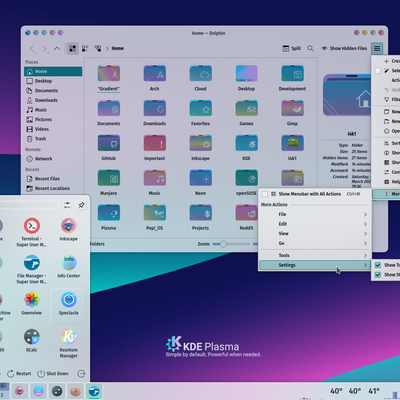Expand the Go submenu

315,243
